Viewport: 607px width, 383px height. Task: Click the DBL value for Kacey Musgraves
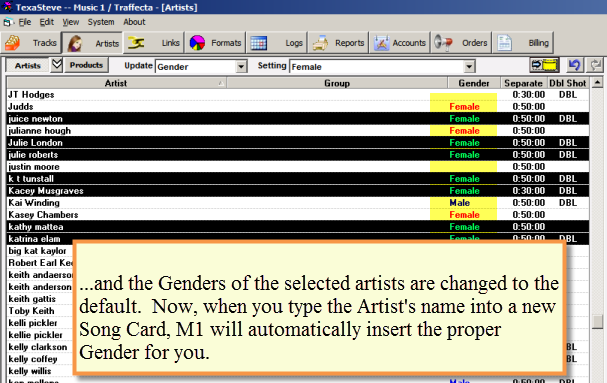tap(568, 191)
